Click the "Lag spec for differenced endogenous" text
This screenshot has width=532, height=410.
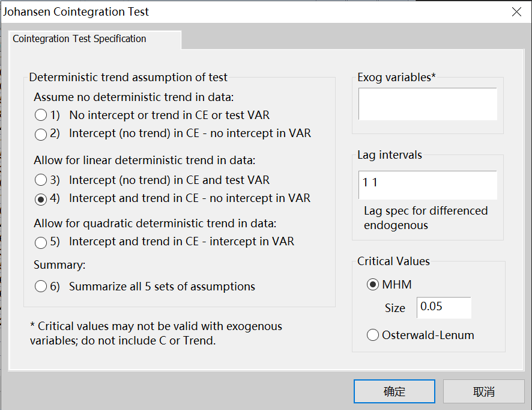coord(426,218)
